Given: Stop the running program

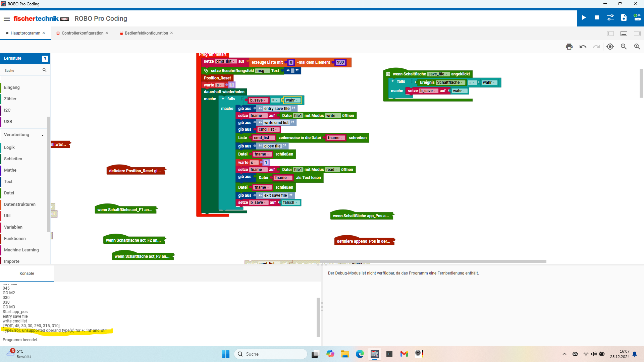Looking at the screenshot, I should tap(597, 18).
